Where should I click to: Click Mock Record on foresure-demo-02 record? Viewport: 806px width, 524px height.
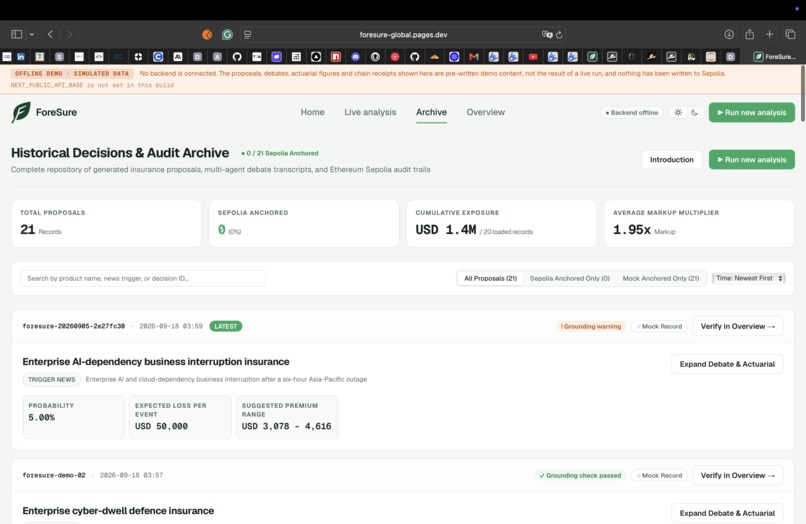coord(659,476)
